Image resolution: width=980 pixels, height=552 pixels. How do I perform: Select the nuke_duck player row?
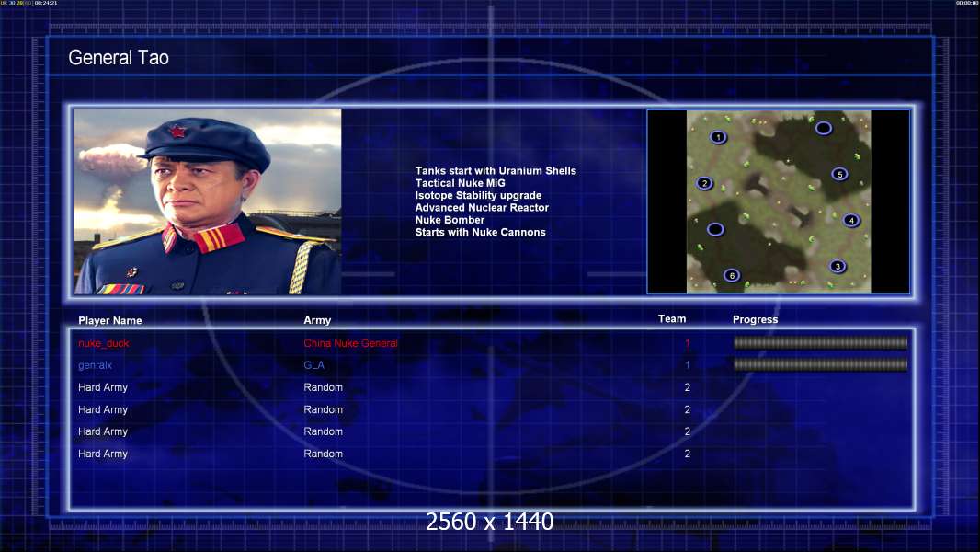[x=493, y=343]
